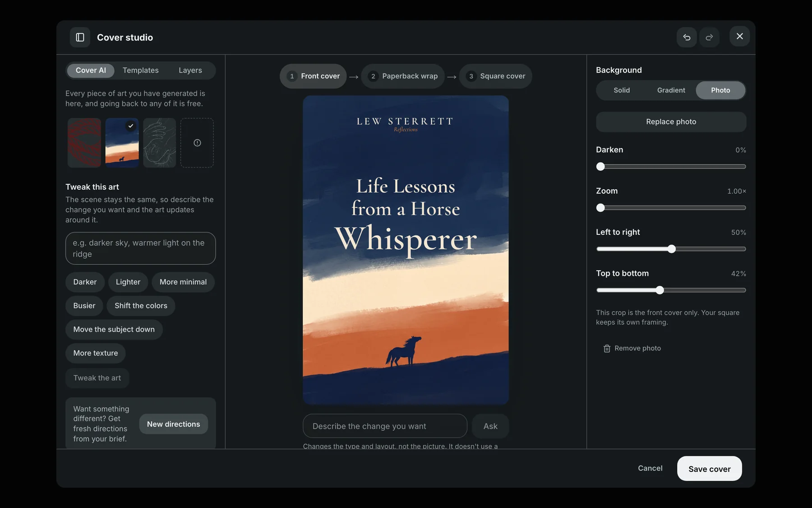The height and width of the screenshot is (508, 812).
Task: Click the Top to bottom slider handle
Action: coord(660,290)
